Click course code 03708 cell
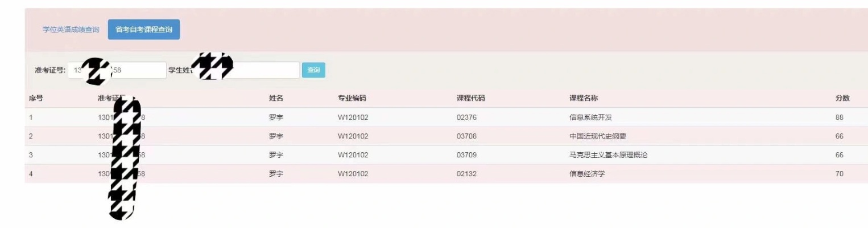This screenshot has height=228, width=868. click(466, 136)
